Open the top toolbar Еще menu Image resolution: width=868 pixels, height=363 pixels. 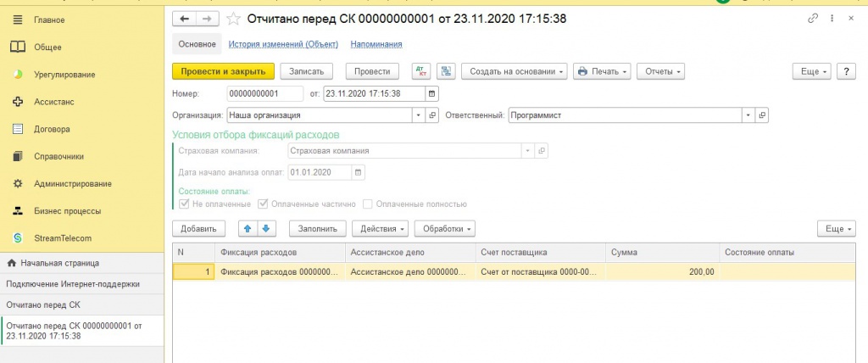coord(812,71)
